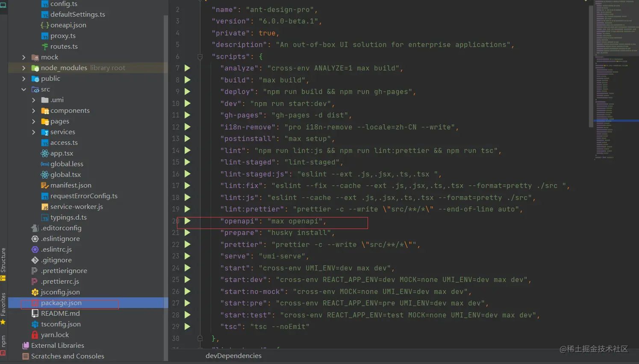639x364 pixels.
Task: Run the "start:test" script gutter arrow
Action: (x=187, y=315)
